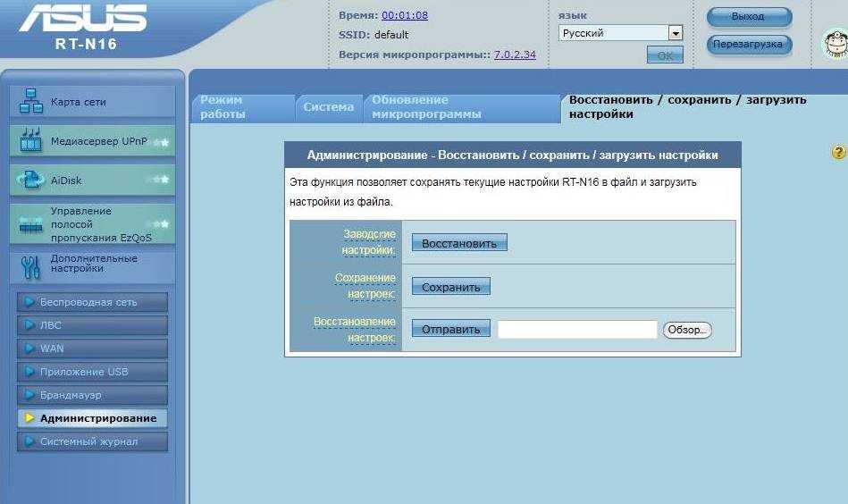
Task: Open the language dropdown showing Русский
Action: [x=620, y=33]
